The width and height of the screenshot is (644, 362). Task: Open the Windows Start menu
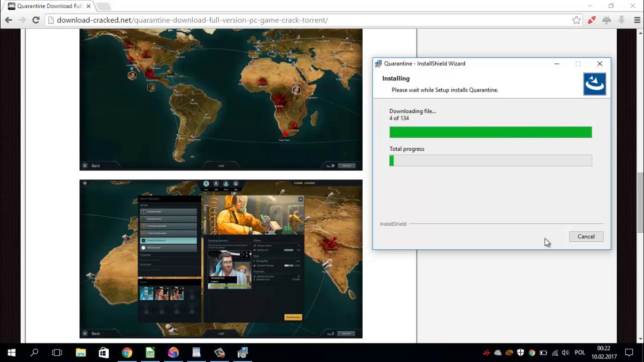[12, 352]
